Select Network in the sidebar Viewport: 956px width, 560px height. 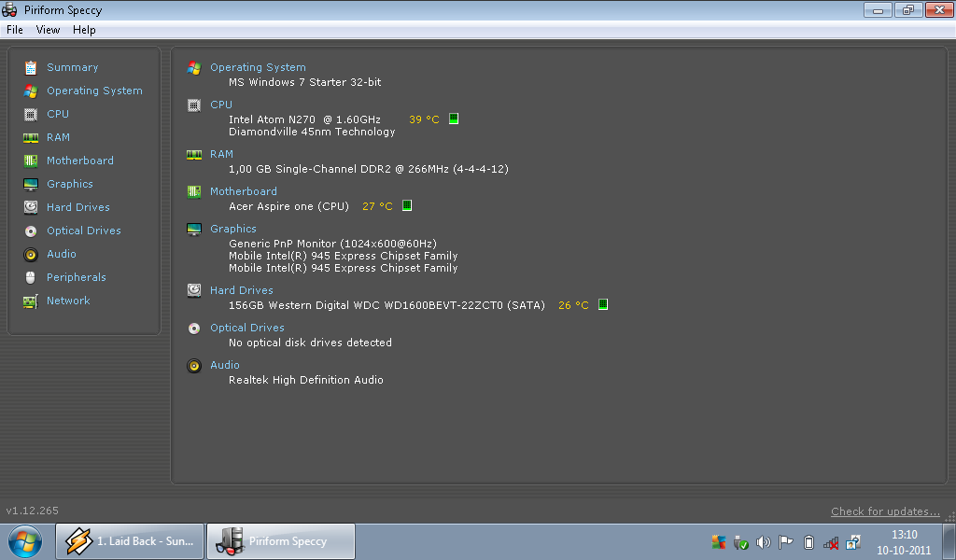(68, 301)
